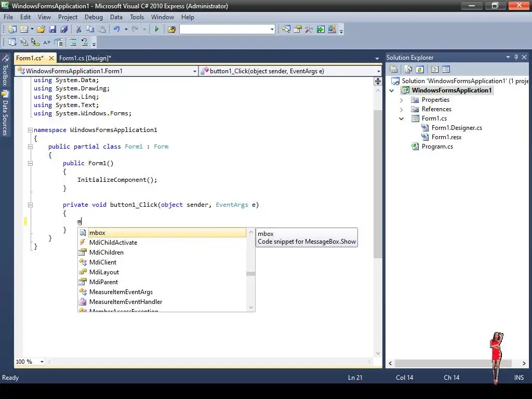Click the Save All icon

click(64, 29)
